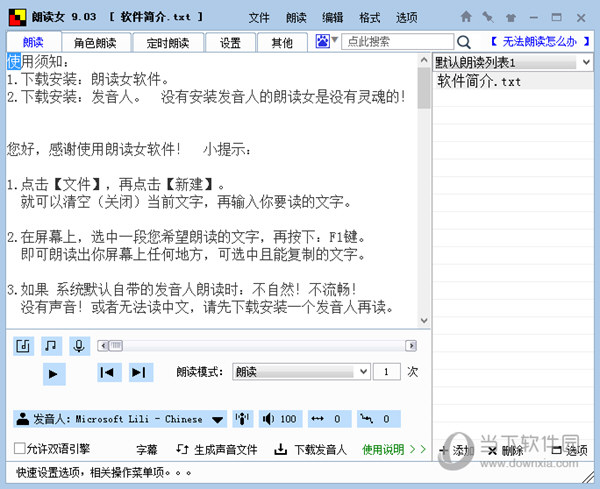
Task: Expand the 默认朗读列表1 dropdown
Action: pyautogui.click(x=586, y=62)
